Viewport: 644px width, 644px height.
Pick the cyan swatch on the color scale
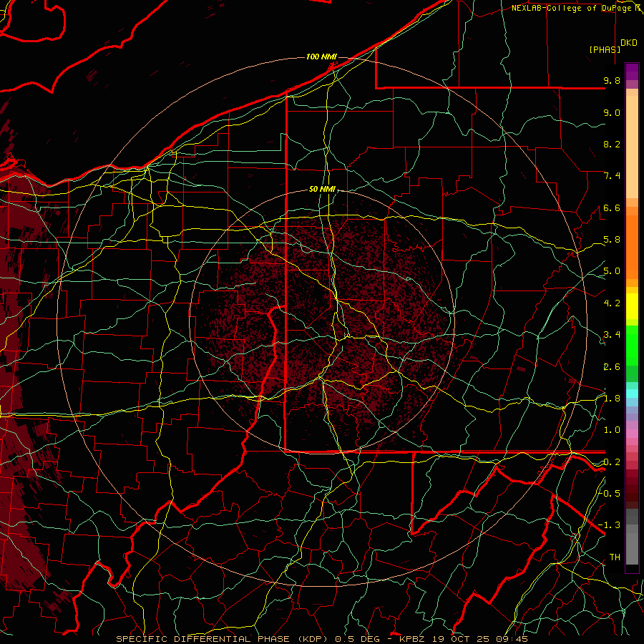(x=632, y=394)
